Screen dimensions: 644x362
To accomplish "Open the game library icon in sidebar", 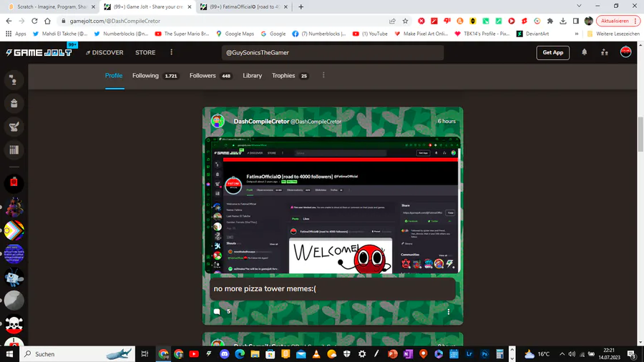I will [x=14, y=150].
